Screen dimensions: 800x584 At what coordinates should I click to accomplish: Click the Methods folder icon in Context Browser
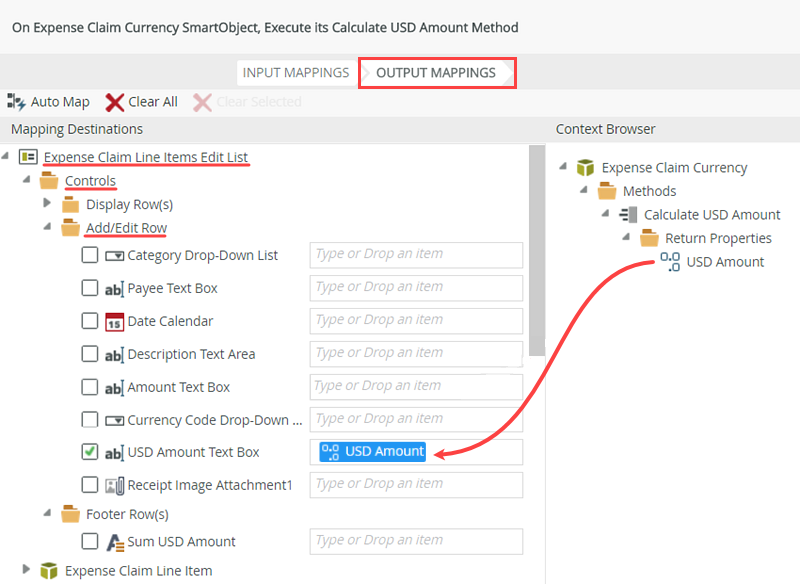pyautogui.click(x=607, y=191)
